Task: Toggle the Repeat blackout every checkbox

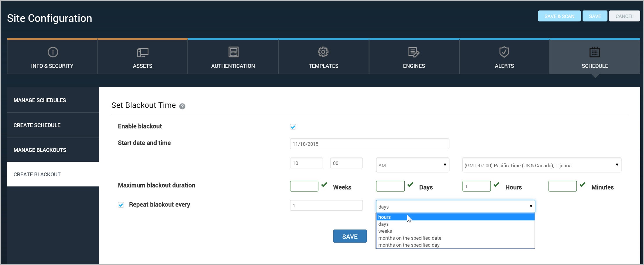Action: pos(121,205)
